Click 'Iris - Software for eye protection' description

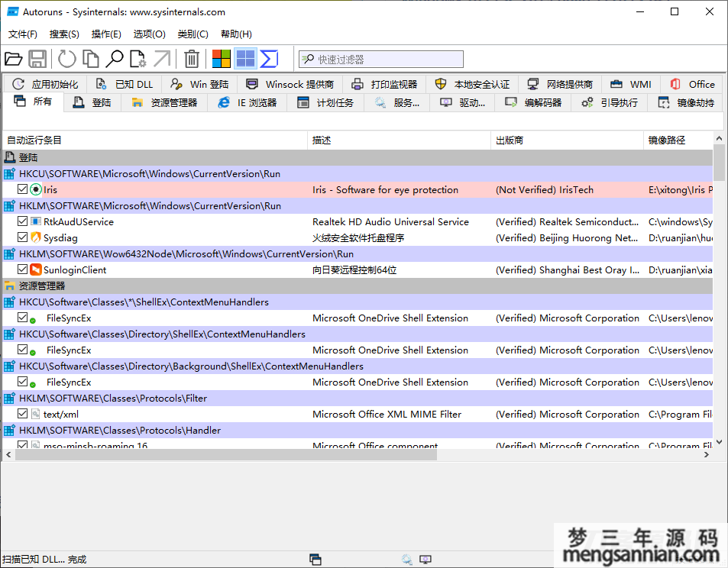point(385,189)
